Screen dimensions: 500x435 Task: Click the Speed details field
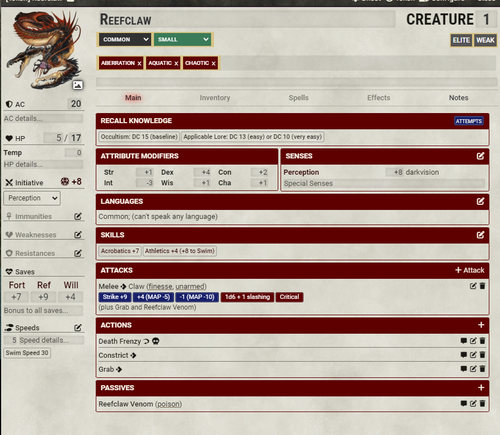click(51, 340)
